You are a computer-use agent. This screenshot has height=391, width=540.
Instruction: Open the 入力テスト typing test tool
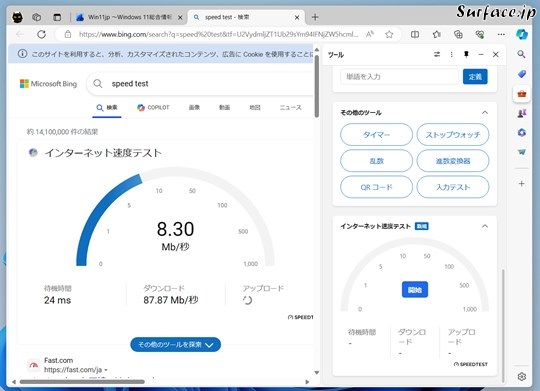453,187
